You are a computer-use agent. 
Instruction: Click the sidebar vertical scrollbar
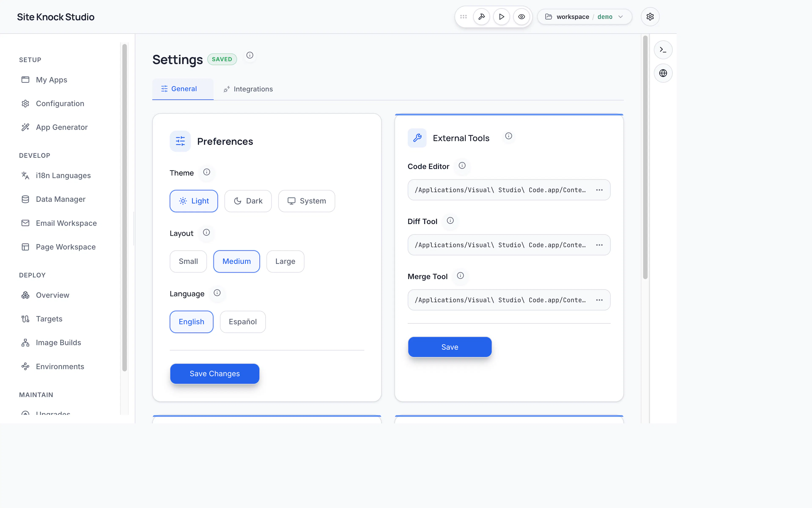click(x=125, y=208)
